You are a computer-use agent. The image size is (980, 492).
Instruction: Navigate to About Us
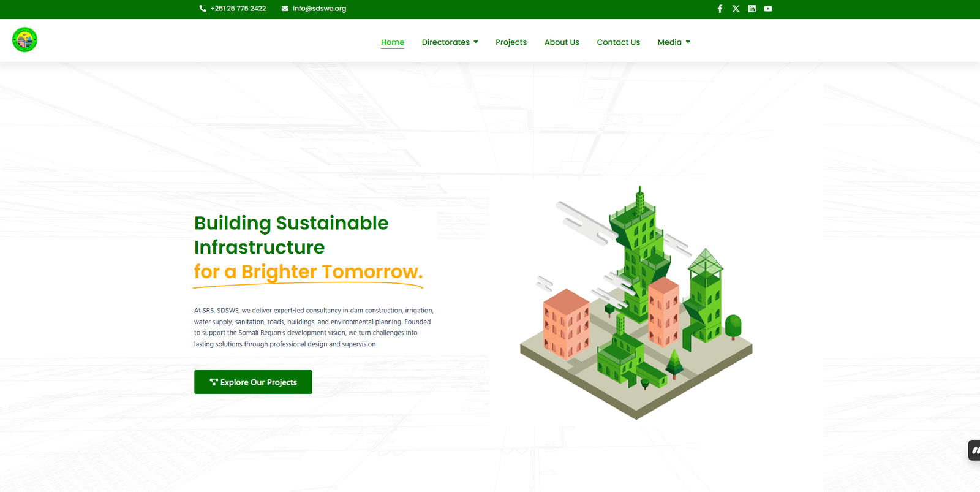(x=562, y=42)
